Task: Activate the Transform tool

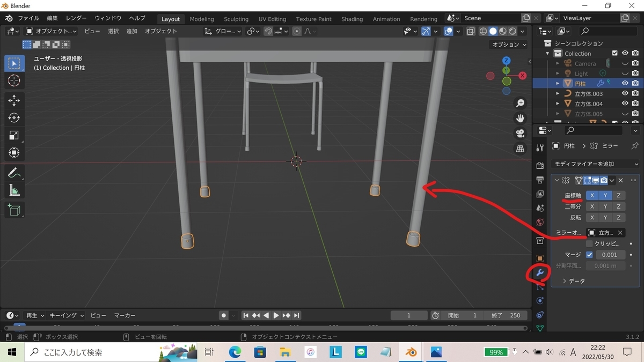Action: (x=14, y=153)
